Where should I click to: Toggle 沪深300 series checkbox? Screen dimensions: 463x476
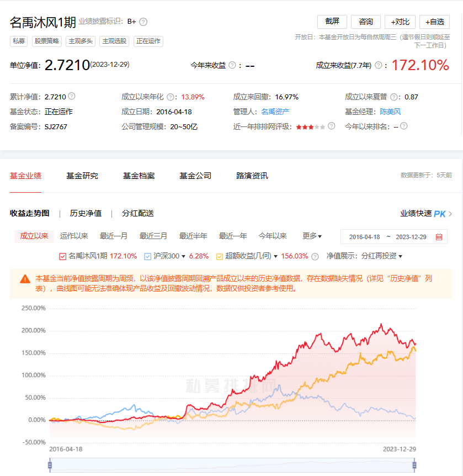tap(147, 257)
